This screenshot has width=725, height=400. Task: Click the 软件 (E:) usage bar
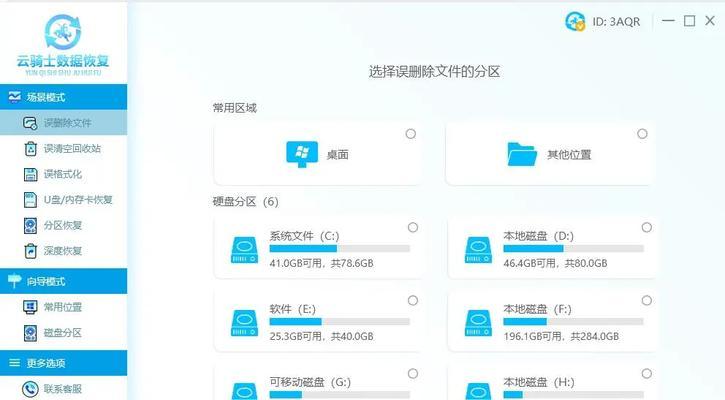[340, 321]
